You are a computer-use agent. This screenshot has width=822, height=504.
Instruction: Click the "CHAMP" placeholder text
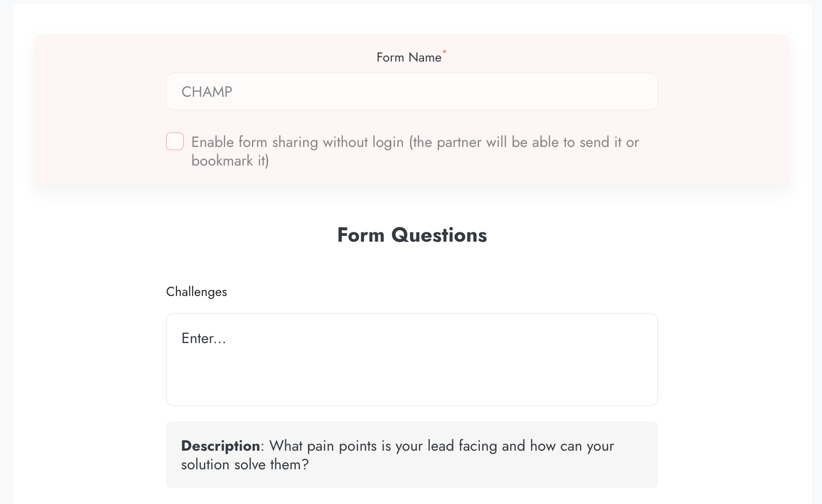[207, 92]
